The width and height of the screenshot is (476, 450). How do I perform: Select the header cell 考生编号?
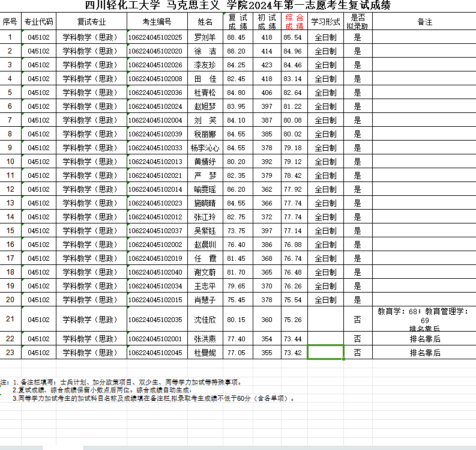point(157,22)
